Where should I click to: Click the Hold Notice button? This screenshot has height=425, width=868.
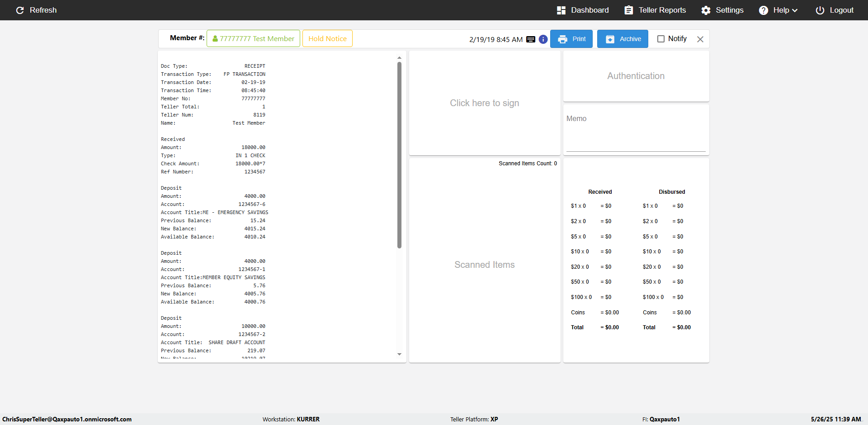pos(327,38)
